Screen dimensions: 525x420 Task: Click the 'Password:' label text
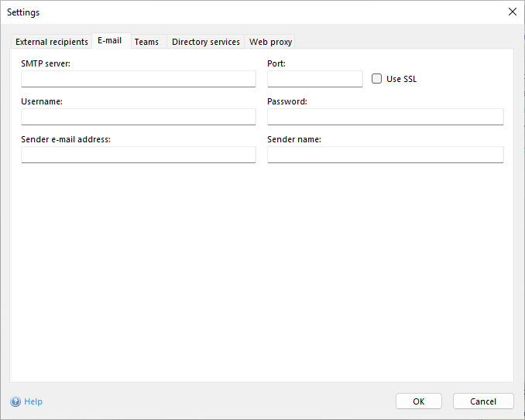point(287,101)
